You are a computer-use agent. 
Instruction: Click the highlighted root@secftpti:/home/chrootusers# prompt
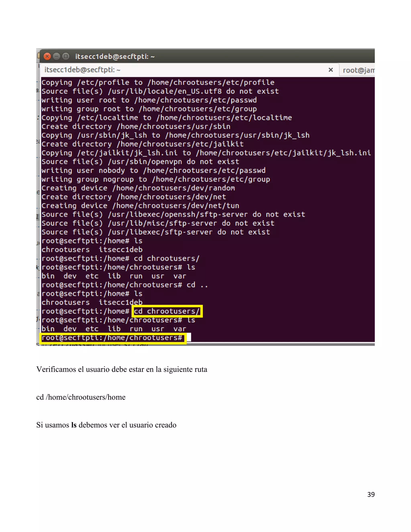coord(112,338)
